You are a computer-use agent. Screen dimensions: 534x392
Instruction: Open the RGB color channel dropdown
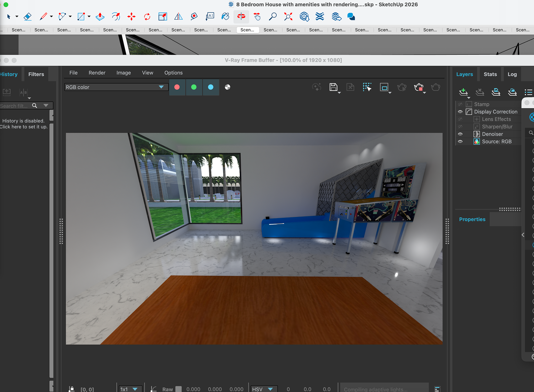coord(115,87)
